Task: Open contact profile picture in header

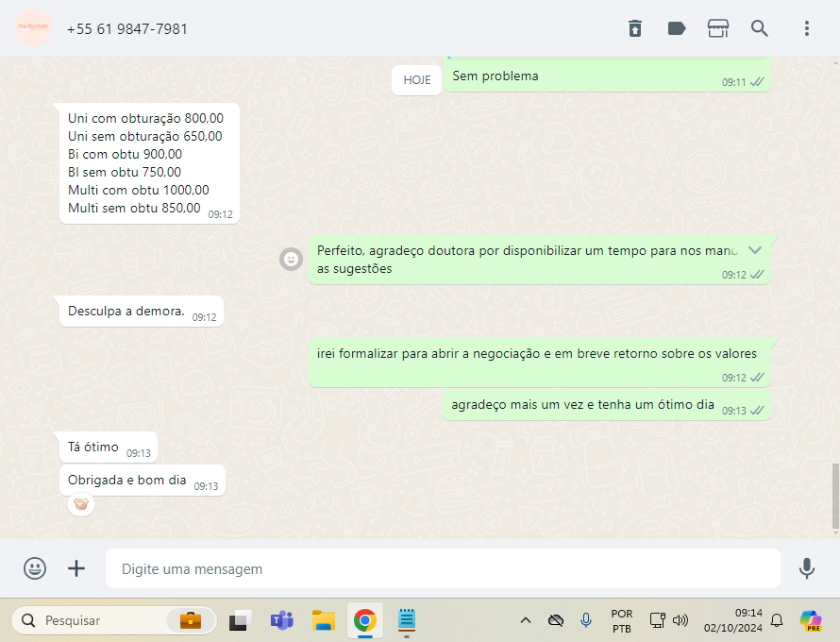Action: tap(33, 28)
